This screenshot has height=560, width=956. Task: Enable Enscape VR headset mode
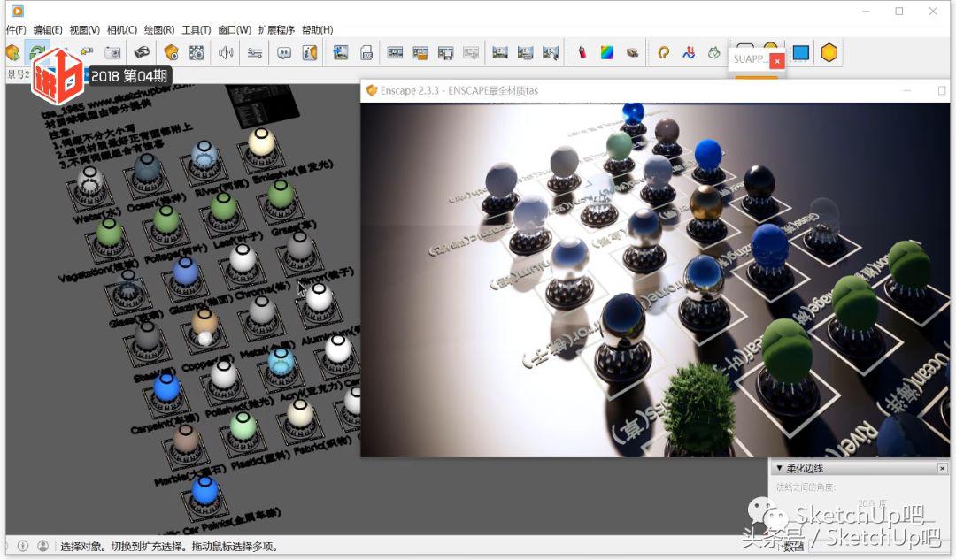pos(142,53)
